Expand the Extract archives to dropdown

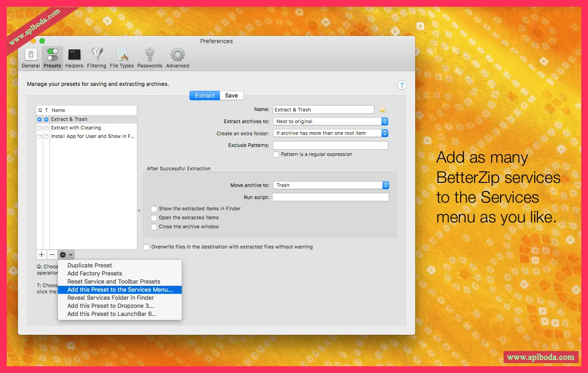[330, 121]
